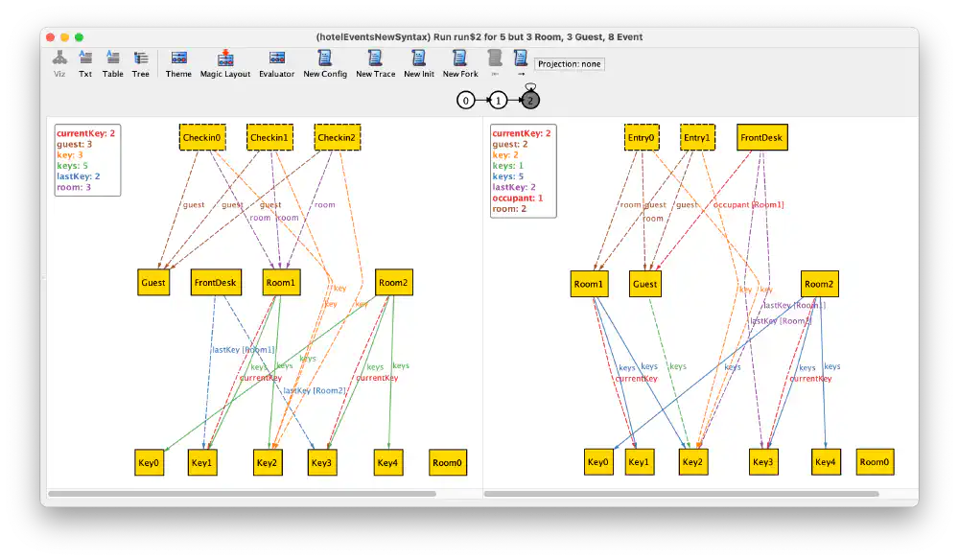The width and height of the screenshot is (959, 560).
Task: Open the Projection: none dropdown
Action: point(570,63)
